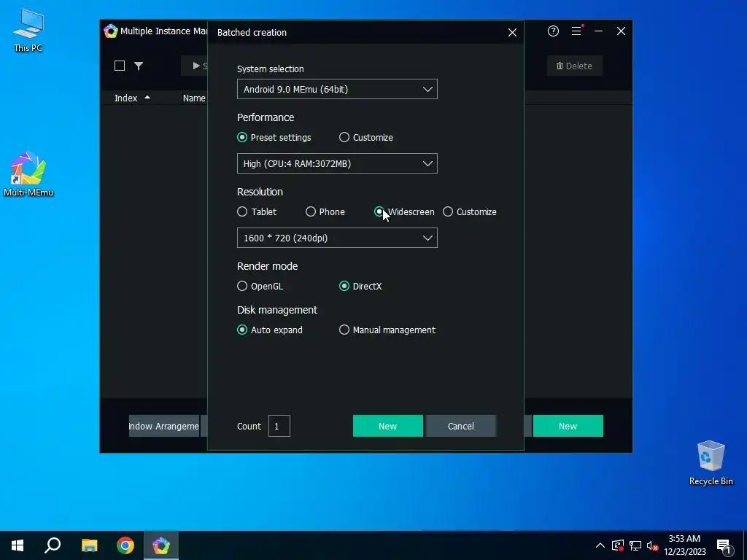Click the Window Arrangement button
The width and height of the screenshot is (747, 560).
pos(164,426)
